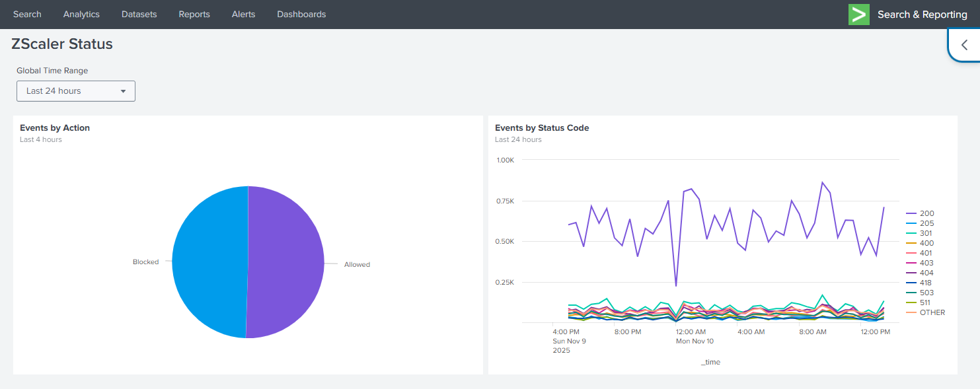Toggle the 200 status code legend entry
Viewport: 980px width, 389px height.
pyautogui.click(x=926, y=213)
